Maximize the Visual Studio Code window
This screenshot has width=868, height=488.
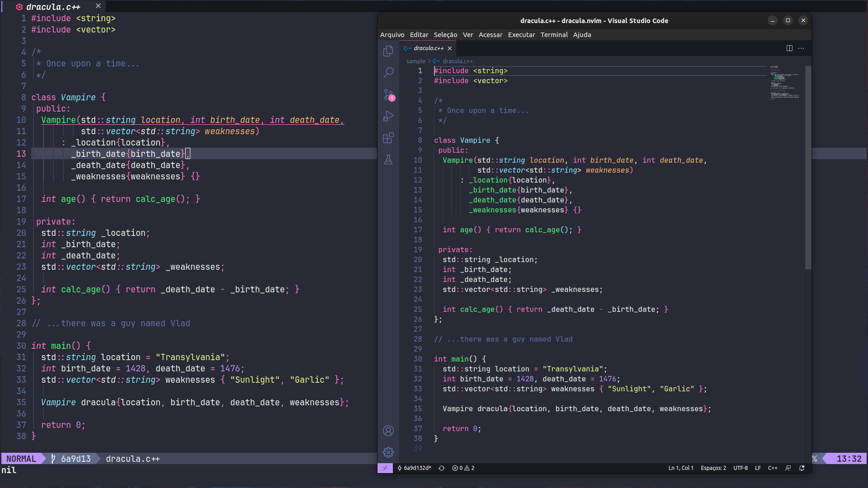pos(788,20)
